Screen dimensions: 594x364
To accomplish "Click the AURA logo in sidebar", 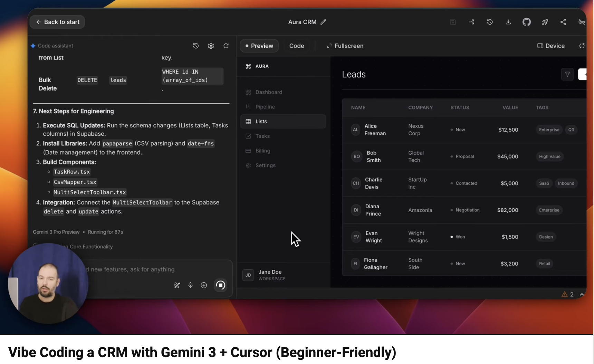I will [257, 66].
